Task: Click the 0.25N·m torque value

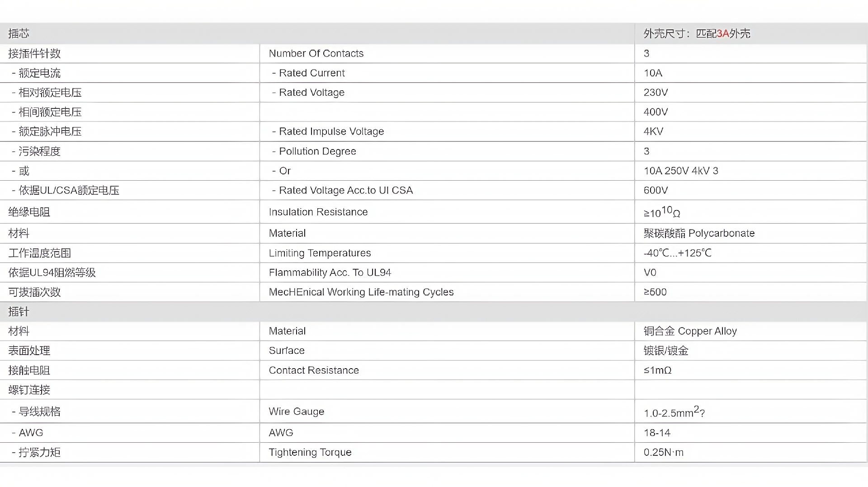Action: (664, 452)
